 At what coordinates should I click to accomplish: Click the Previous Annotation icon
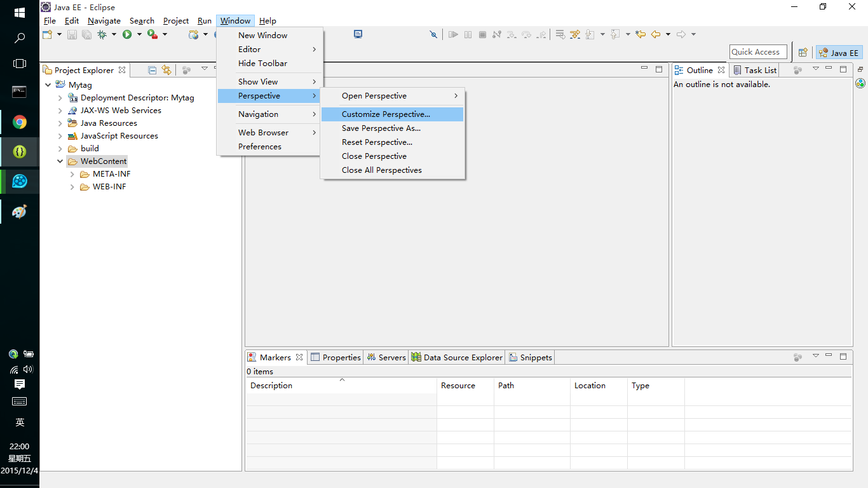pyautogui.click(x=615, y=34)
